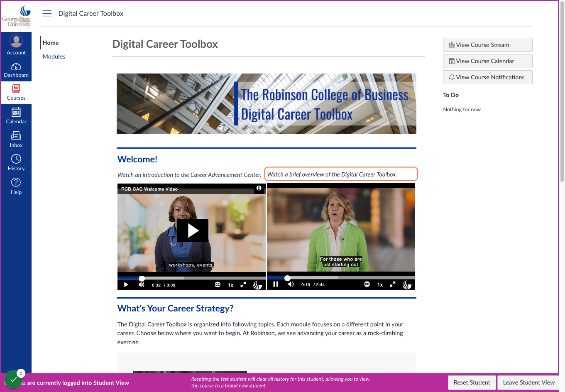The width and height of the screenshot is (565, 392).
Task: Open the Calendar from the sidebar
Action: coord(16,116)
